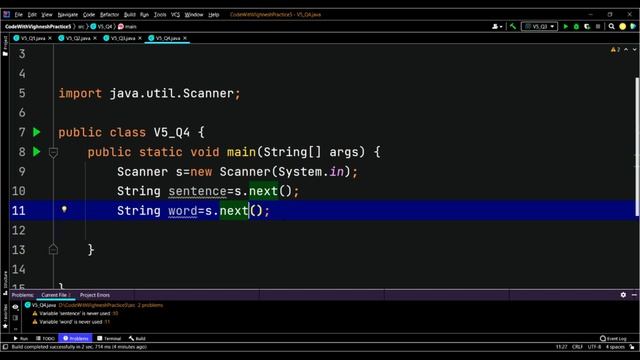This screenshot has width=640, height=360.
Task: Open the Window menu
Action: tap(194, 14)
